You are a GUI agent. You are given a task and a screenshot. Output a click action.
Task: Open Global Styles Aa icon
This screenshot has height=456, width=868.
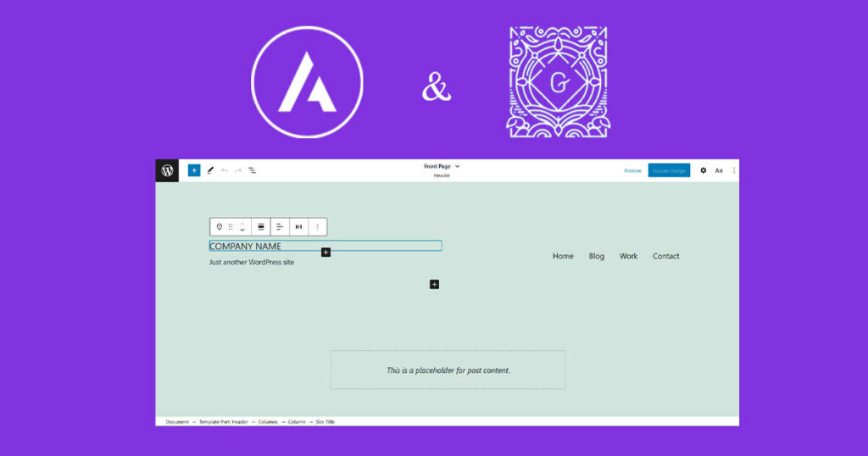click(719, 170)
